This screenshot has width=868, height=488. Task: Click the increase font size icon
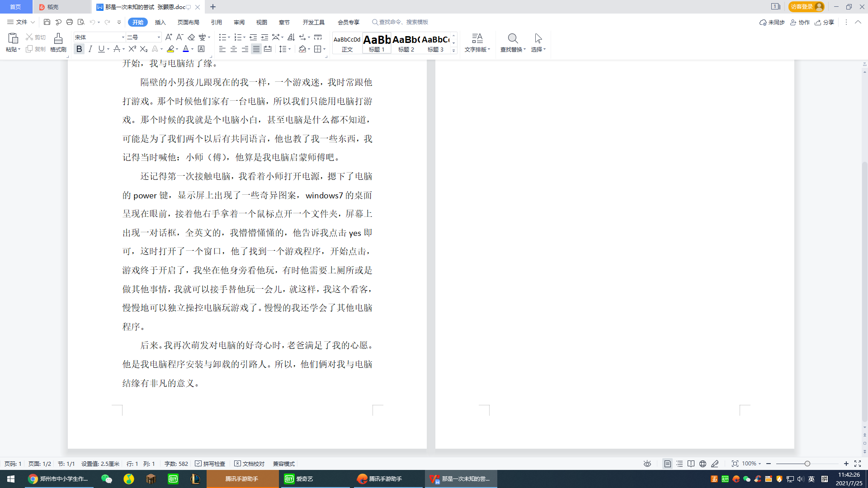pos(169,37)
